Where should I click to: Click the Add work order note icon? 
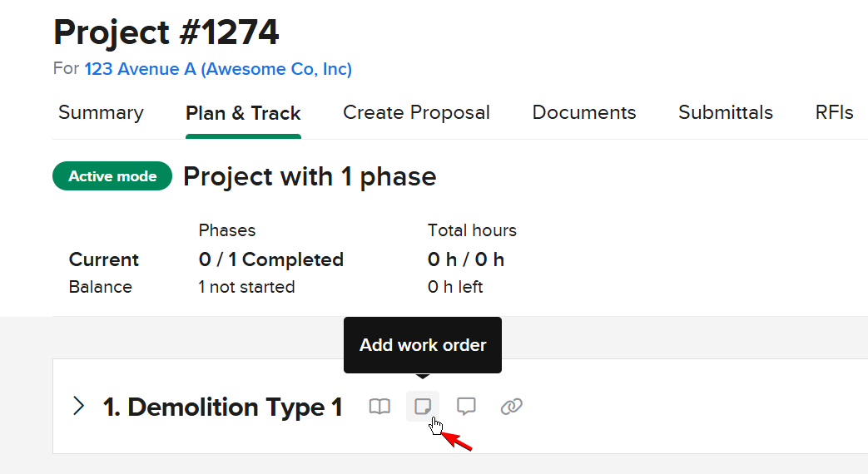(x=423, y=407)
